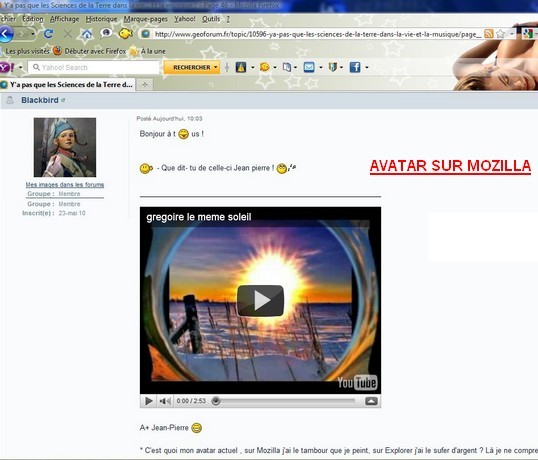The image size is (538, 460).
Task: Open the dropdown next to Yahoo! logo
Action: point(20,67)
